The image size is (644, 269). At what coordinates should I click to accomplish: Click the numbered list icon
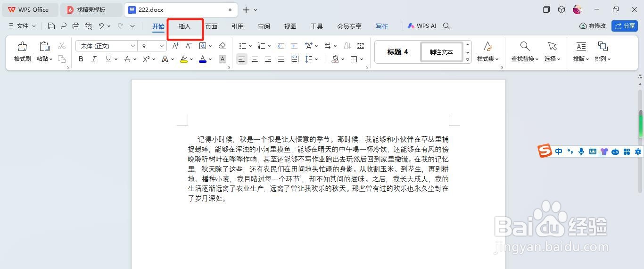(x=262, y=46)
